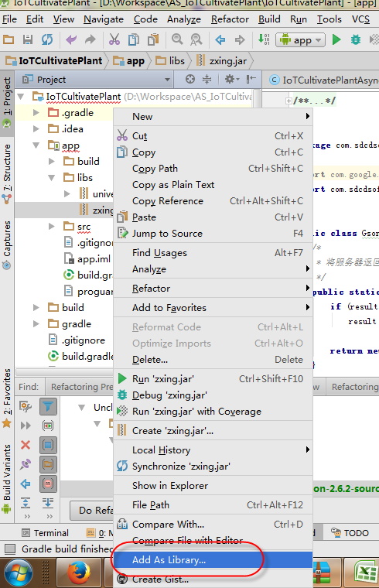379x588 pixels.
Task: Collapse the IoTCultivatePlant root node
Action: coord(21,97)
